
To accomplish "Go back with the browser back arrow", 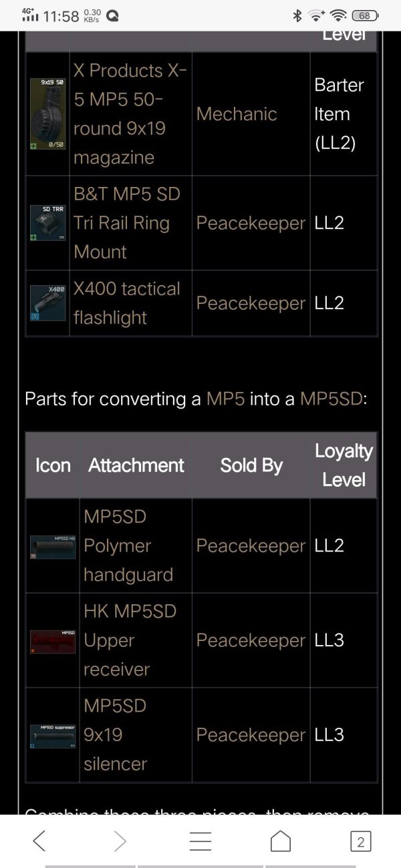I will pos(39,841).
